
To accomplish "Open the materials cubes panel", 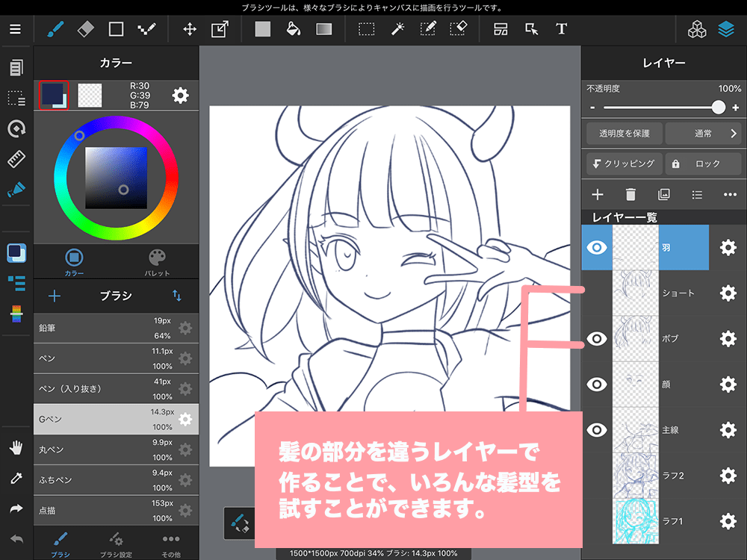I will pos(697,29).
